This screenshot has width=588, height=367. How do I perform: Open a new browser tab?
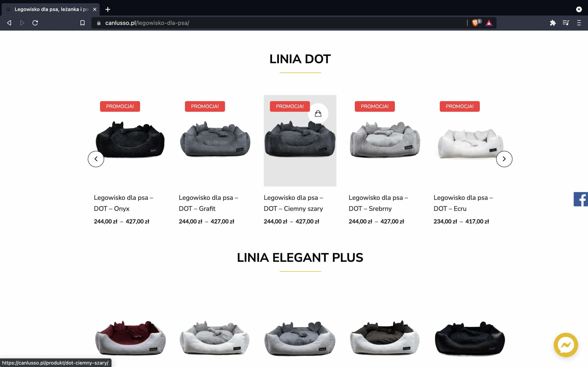[x=108, y=9]
